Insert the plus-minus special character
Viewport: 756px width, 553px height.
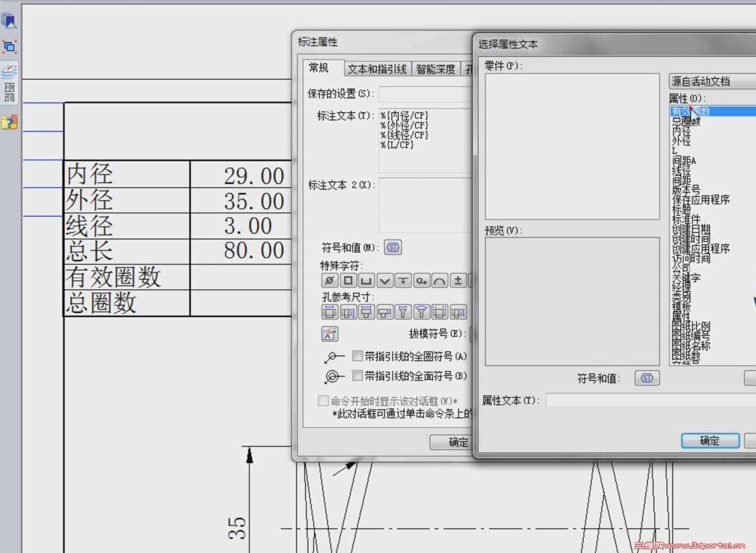(x=458, y=281)
